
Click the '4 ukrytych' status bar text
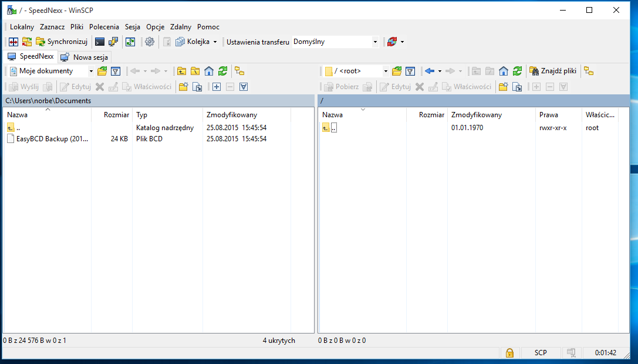point(279,341)
